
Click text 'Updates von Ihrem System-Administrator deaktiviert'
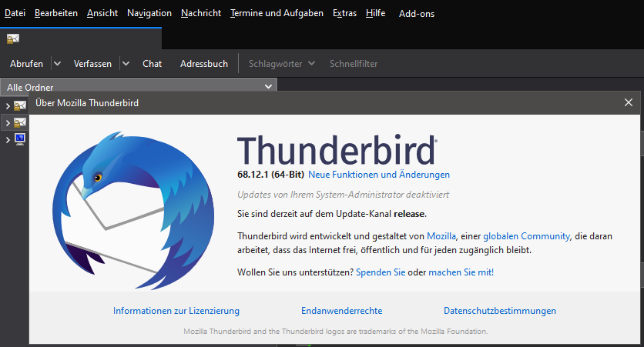[343, 195]
